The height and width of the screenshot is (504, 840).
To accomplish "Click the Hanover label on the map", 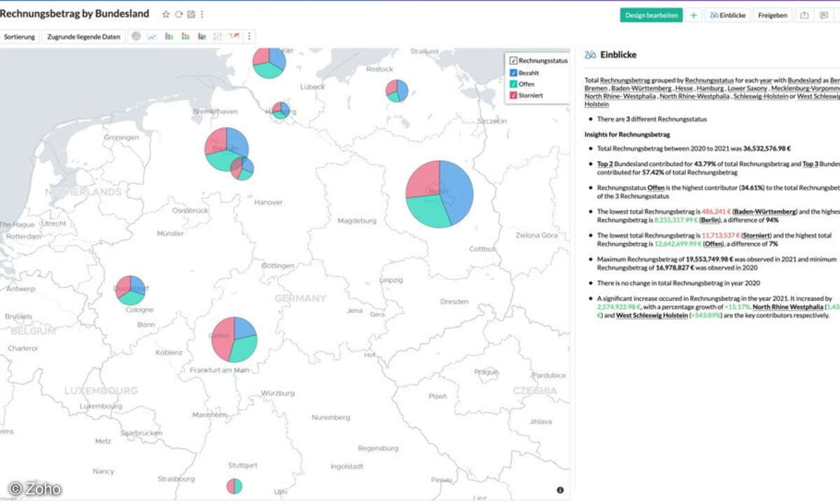I will pyautogui.click(x=268, y=202).
